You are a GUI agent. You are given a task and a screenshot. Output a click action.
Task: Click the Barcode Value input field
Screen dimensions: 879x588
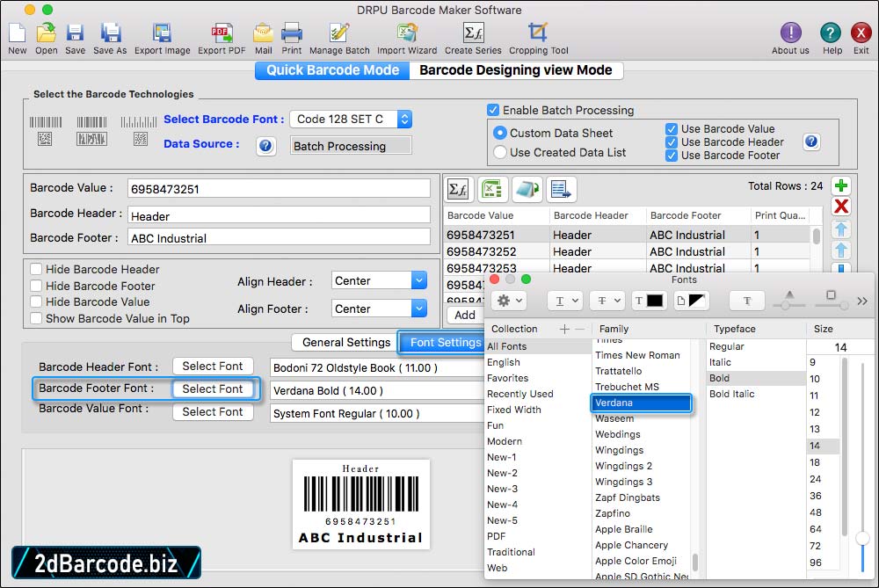coord(279,189)
